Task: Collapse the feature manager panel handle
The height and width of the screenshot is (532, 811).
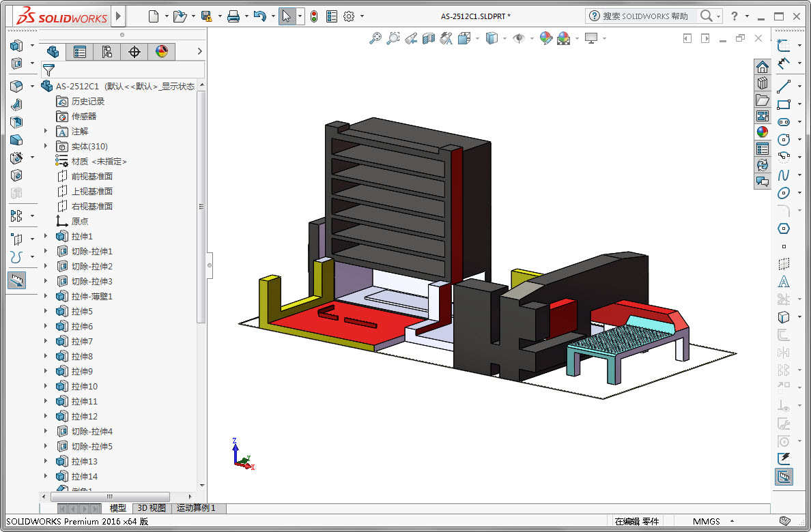Action: pyautogui.click(x=210, y=265)
